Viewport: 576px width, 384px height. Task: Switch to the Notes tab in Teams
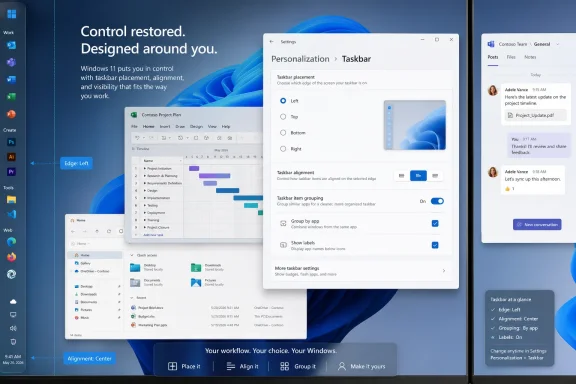coord(530,57)
